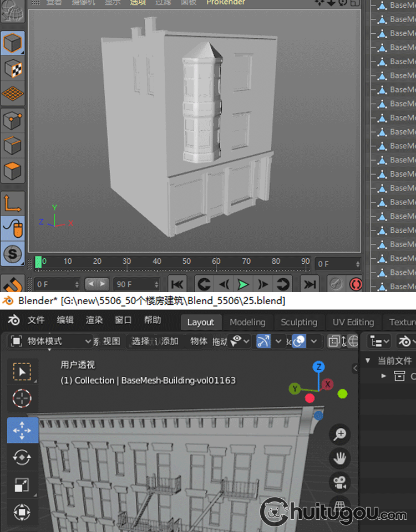Select the Blender Scale tool
416x532 pixels.
pyautogui.click(x=22, y=485)
